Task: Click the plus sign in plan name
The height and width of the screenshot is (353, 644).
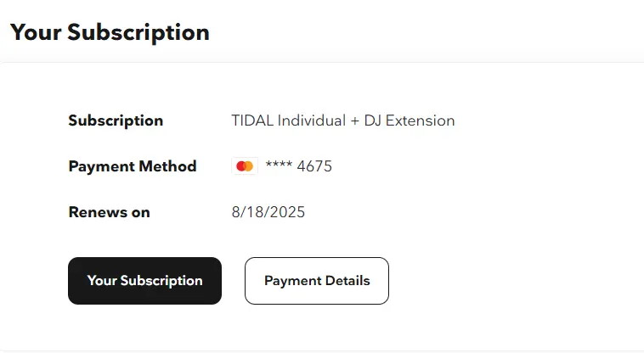Action: click(355, 121)
